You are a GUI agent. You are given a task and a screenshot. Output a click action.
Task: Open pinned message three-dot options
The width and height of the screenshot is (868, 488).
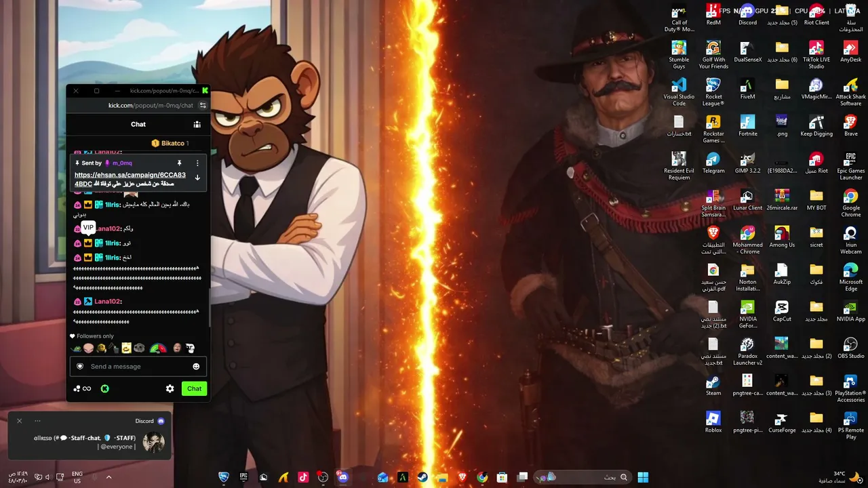[197, 163]
